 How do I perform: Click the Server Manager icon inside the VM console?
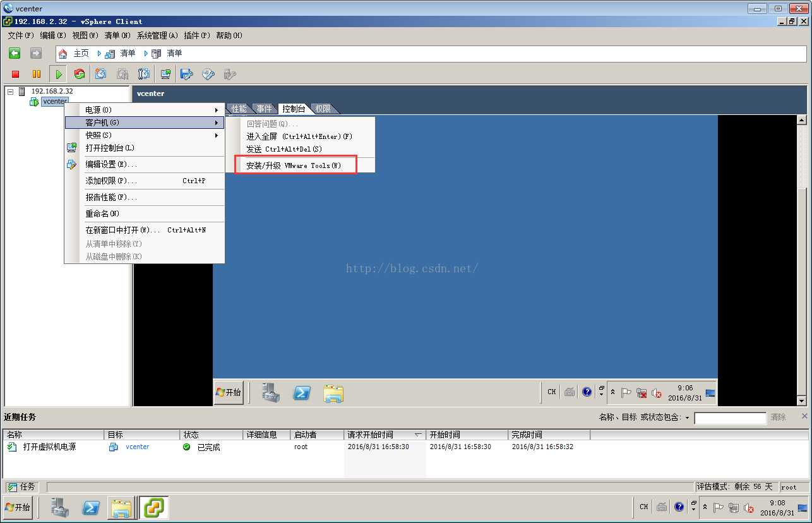[272, 393]
